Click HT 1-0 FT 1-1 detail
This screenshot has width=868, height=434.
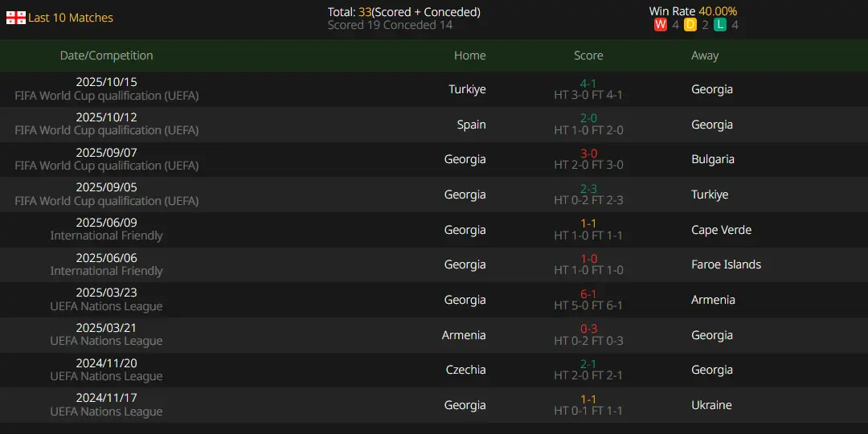coord(588,235)
